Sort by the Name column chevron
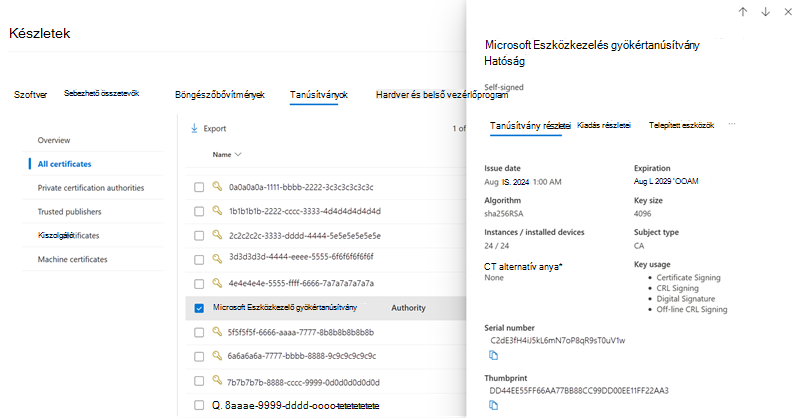Image resolution: width=800 pixels, height=418 pixels. (238, 154)
